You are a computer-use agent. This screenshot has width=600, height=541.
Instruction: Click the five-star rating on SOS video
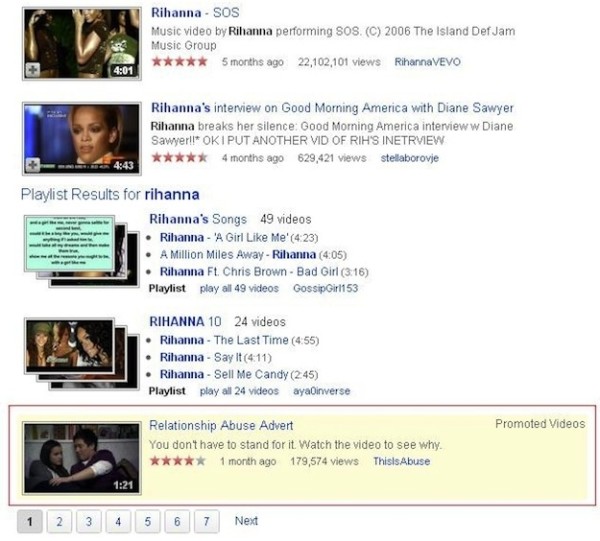click(179, 62)
